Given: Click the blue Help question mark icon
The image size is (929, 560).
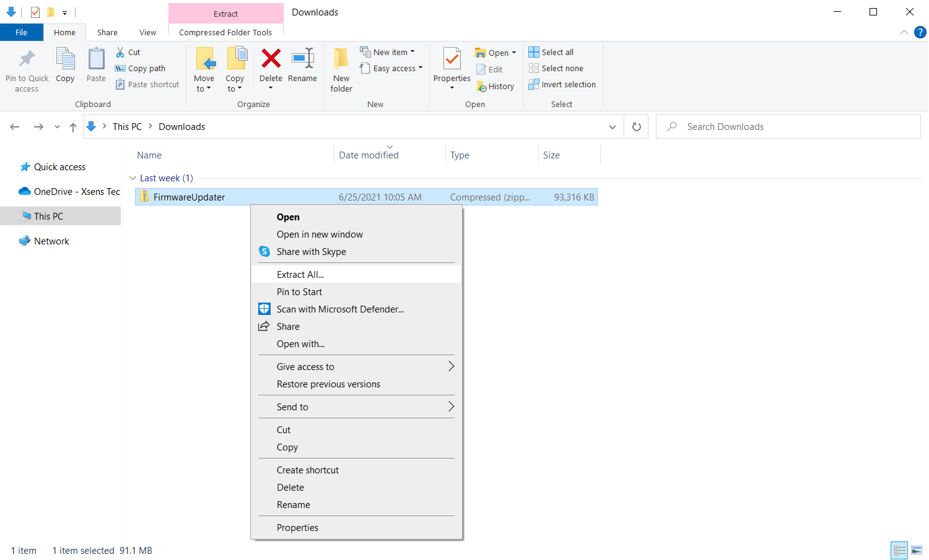Looking at the screenshot, I should 920,32.
